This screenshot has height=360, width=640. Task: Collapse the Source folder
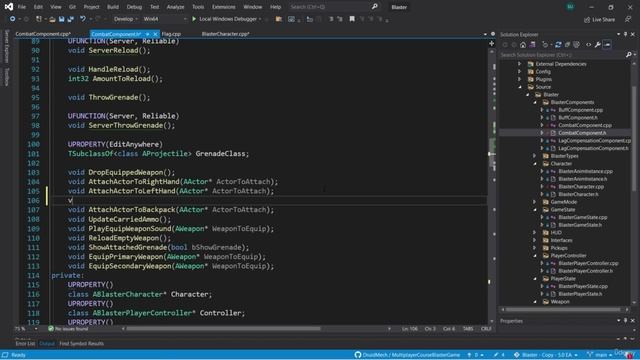520,87
